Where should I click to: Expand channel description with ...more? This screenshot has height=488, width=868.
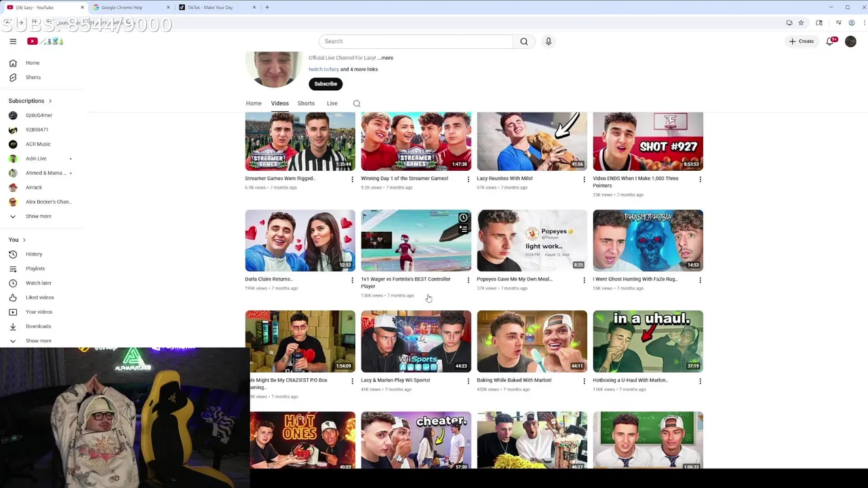pos(387,58)
